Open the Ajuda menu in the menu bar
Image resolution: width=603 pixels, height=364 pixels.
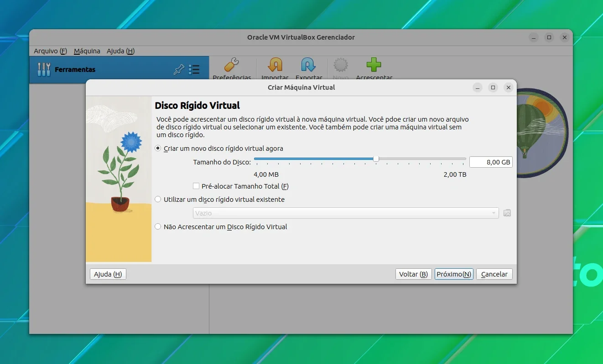pyautogui.click(x=120, y=51)
